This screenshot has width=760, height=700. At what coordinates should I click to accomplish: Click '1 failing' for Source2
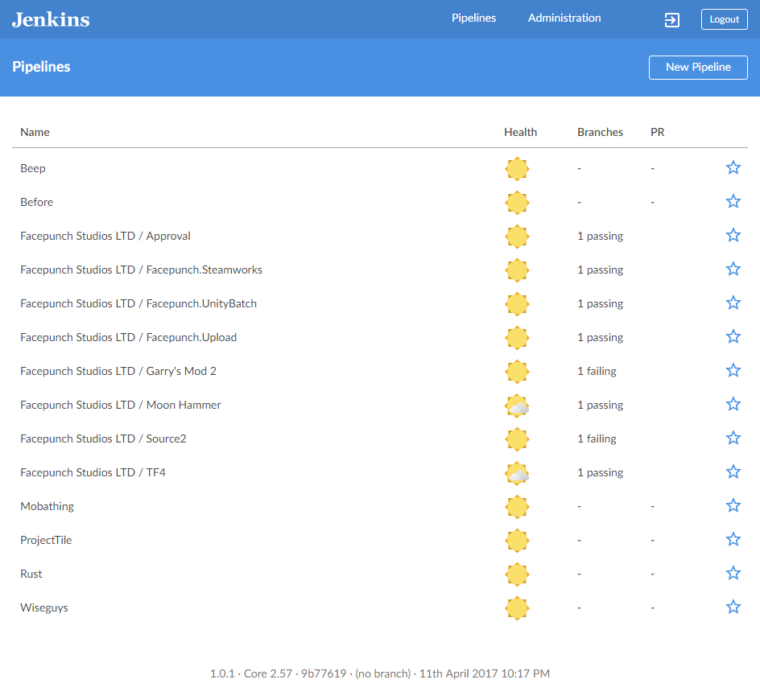tap(597, 439)
